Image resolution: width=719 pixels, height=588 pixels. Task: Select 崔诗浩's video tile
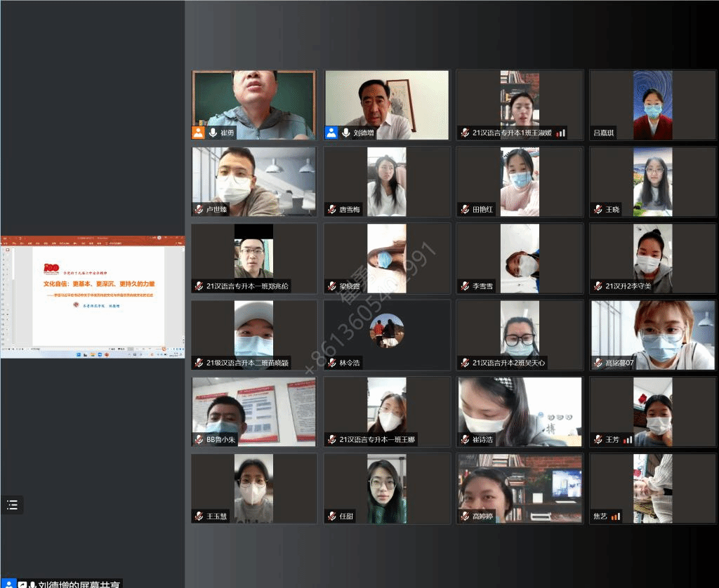pyautogui.click(x=520, y=411)
